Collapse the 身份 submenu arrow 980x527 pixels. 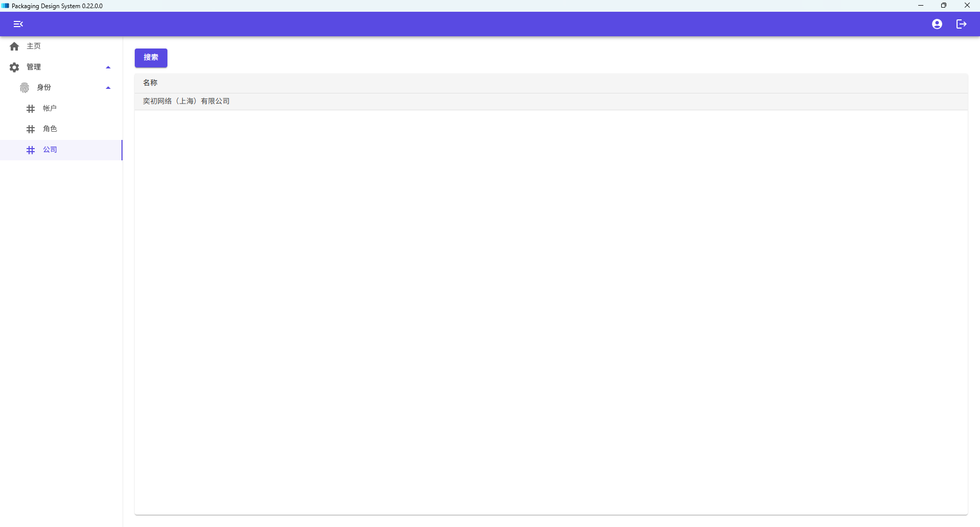click(108, 88)
